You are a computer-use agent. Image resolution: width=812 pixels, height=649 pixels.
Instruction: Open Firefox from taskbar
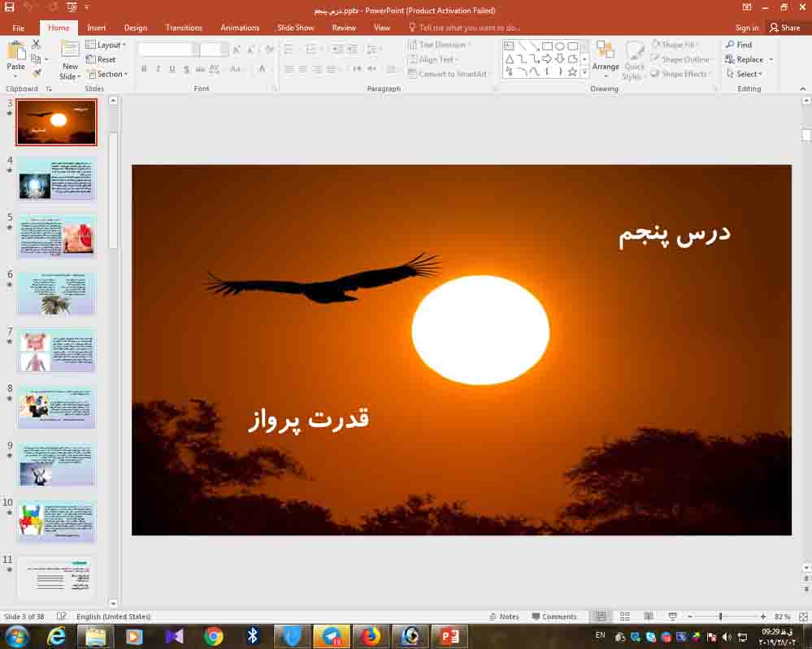point(371,635)
